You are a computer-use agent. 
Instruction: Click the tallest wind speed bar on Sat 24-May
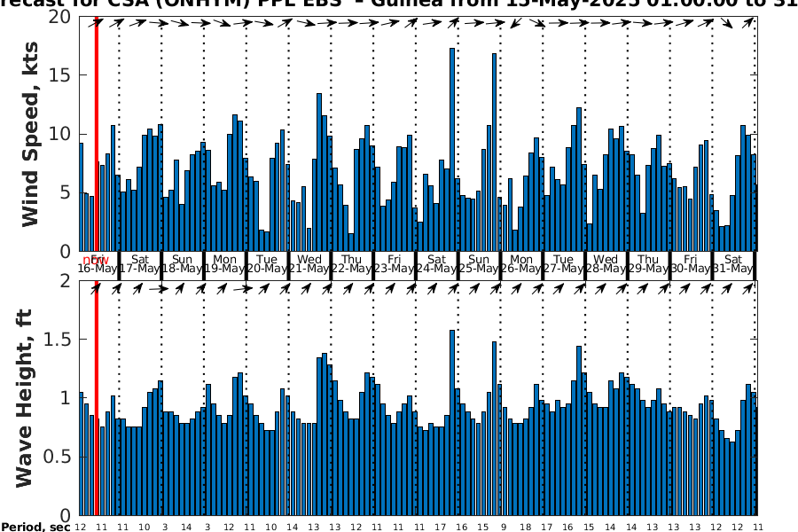[452, 150]
